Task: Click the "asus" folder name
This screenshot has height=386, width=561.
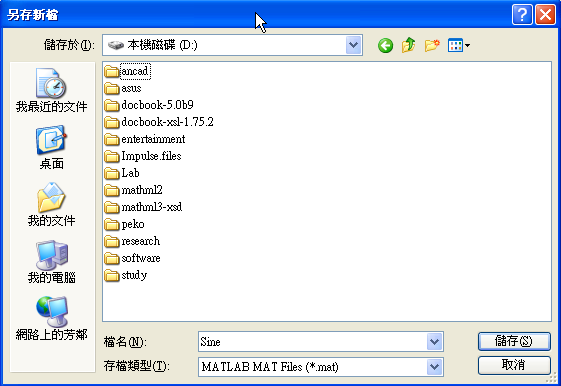Action: click(131, 88)
